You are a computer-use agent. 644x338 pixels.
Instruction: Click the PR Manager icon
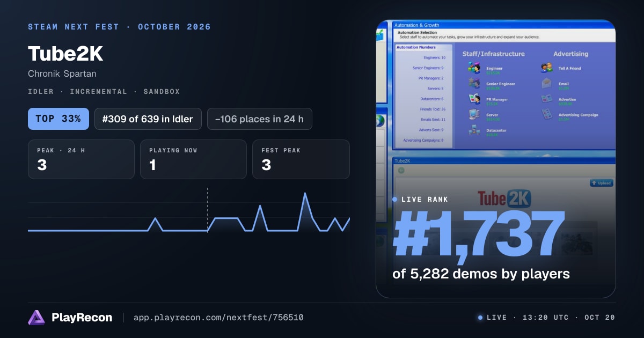(x=474, y=99)
